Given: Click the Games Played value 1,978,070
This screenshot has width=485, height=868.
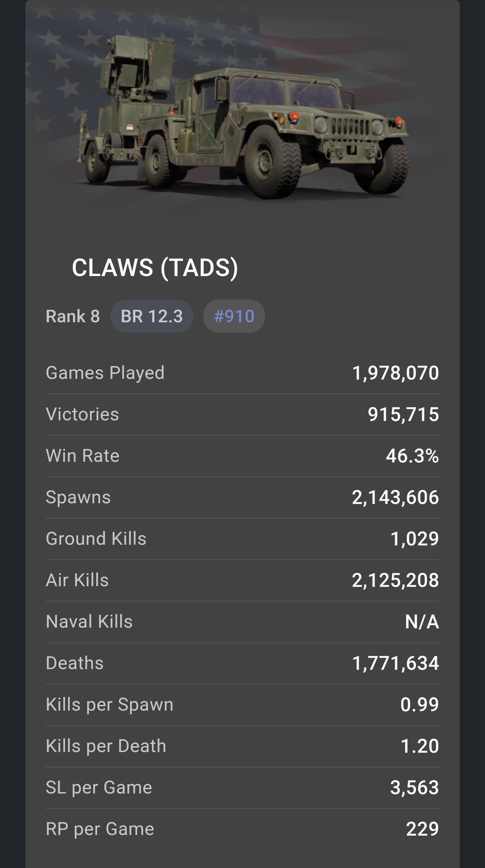Looking at the screenshot, I should [395, 373].
